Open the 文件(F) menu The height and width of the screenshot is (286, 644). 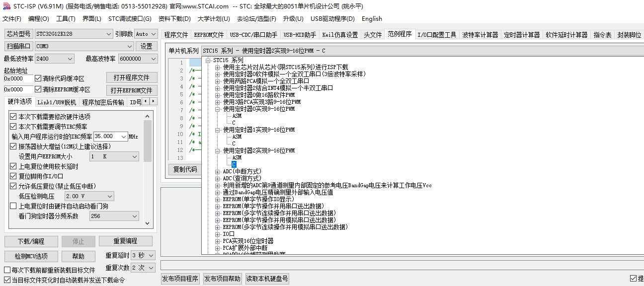(x=12, y=19)
